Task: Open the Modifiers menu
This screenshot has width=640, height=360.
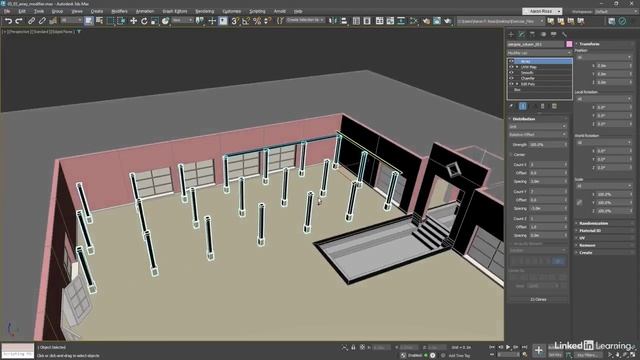Action: coord(120,11)
